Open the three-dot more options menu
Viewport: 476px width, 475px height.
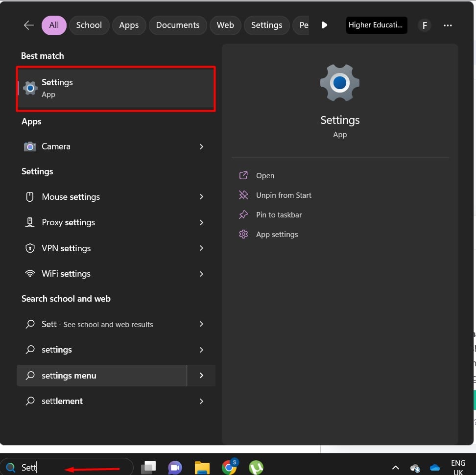[x=448, y=25]
